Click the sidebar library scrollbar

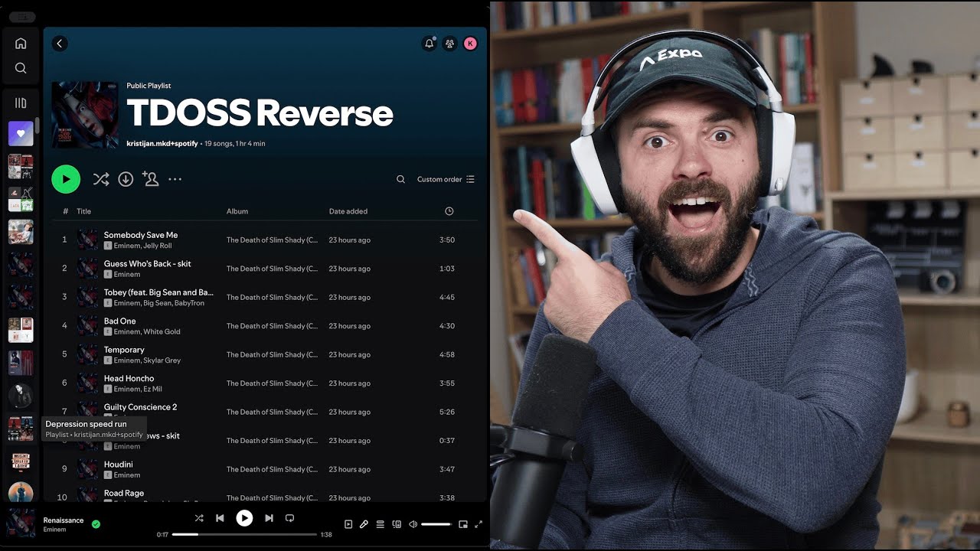pyautogui.click(x=38, y=126)
